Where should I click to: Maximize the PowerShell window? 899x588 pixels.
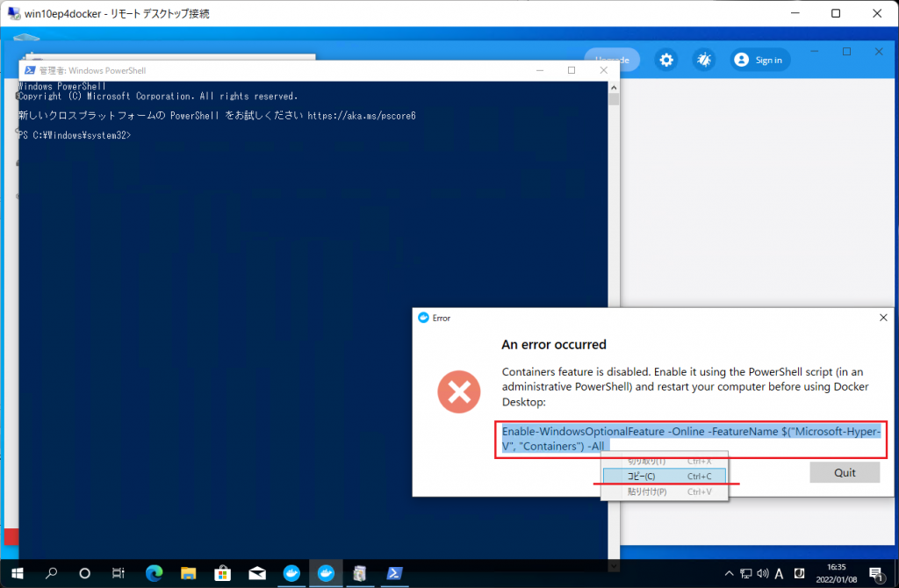[571, 70]
